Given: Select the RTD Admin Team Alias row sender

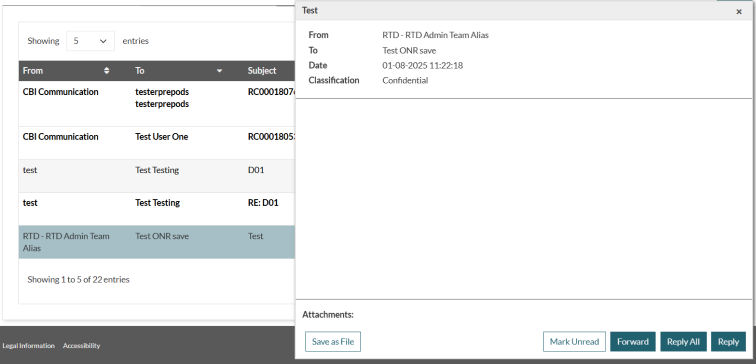Looking at the screenshot, I should 66,242.
